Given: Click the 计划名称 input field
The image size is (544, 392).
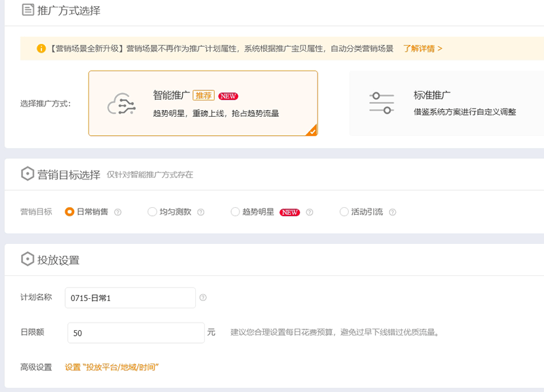Looking at the screenshot, I should (x=130, y=298).
